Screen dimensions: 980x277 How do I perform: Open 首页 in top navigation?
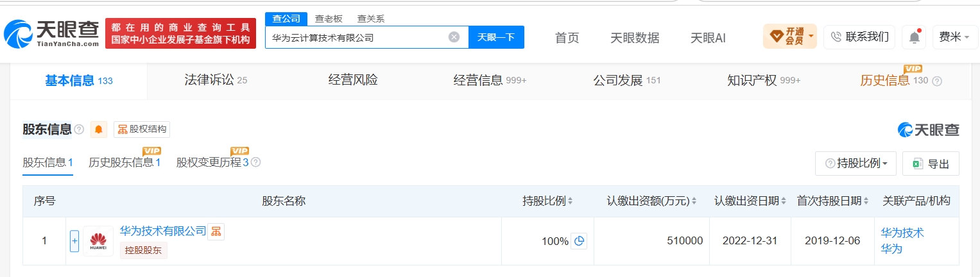[567, 38]
